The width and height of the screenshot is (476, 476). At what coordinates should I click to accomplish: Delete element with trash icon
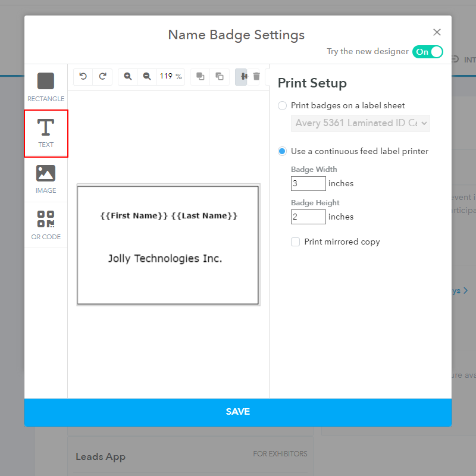tap(256, 76)
